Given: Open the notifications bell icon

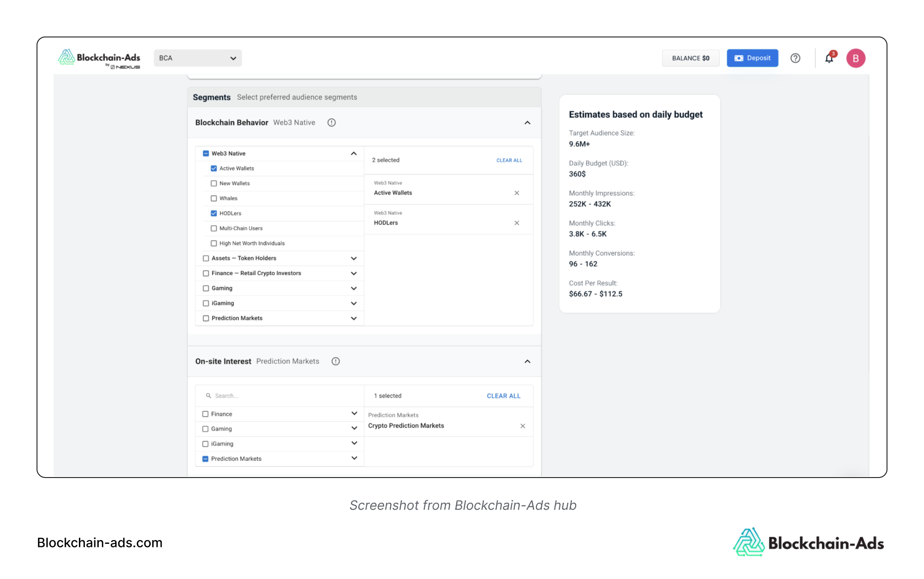Looking at the screenshot, I should [829, 58].
